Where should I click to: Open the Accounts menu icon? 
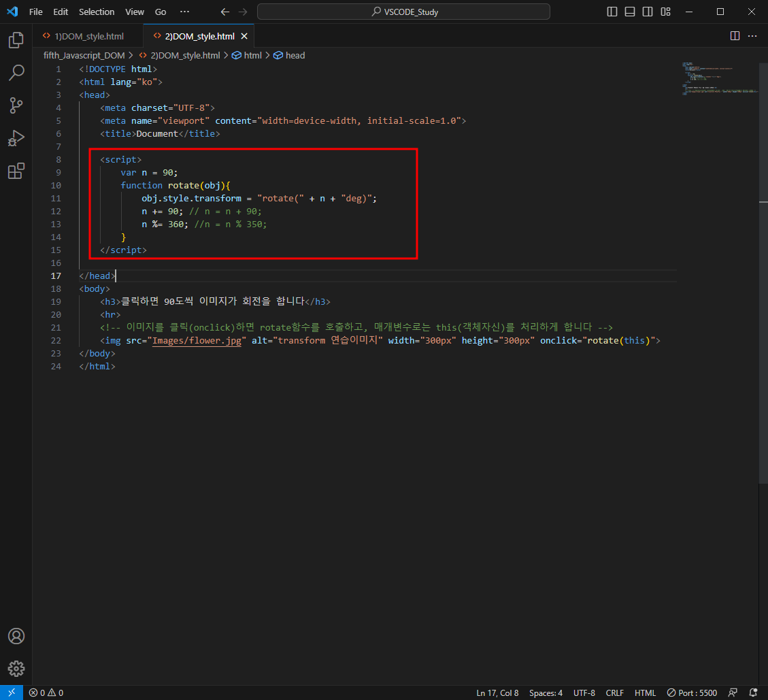click(x=16, y=636)
